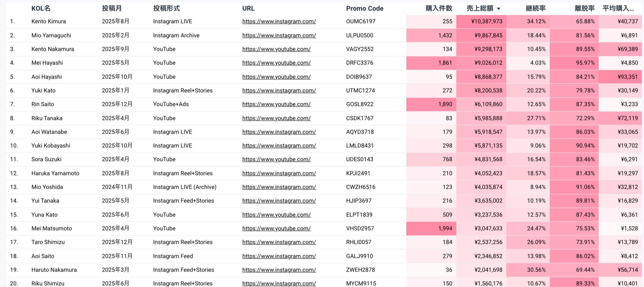This screenshot has width=644, height=287.
Task: Sort by 購入件数 column header
Action: pos(439,8)
